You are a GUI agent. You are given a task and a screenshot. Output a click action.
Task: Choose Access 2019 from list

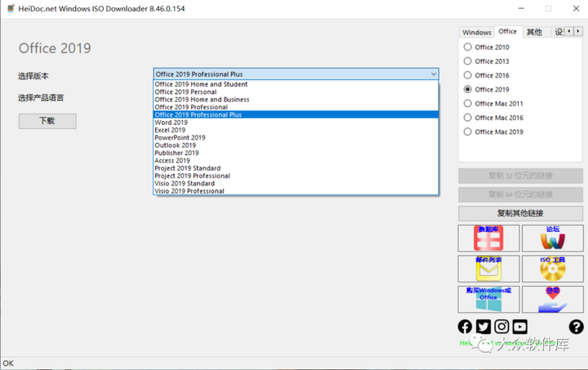(296, 160)
